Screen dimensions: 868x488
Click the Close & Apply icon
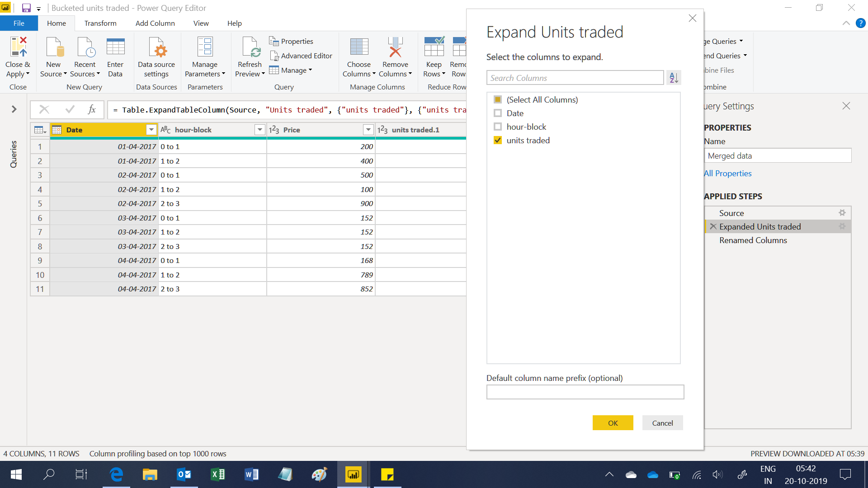click(x=18, y=47)
